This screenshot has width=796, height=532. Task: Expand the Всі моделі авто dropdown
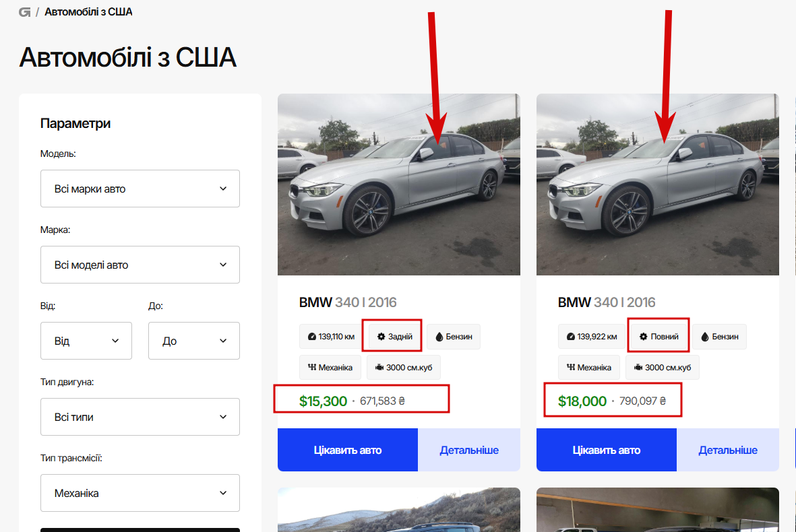[x=140, y=265]
